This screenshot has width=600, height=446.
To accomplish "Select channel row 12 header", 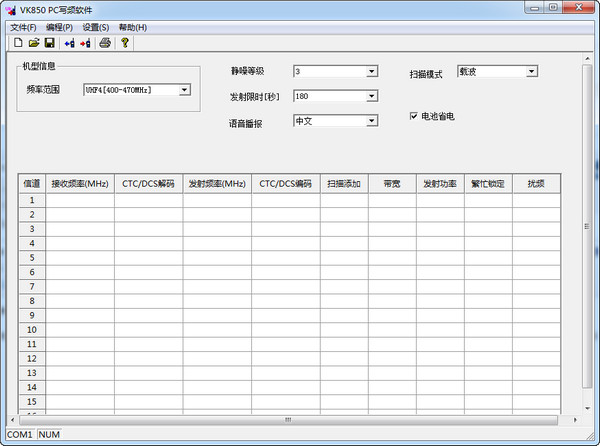I will tap(32, 359).
